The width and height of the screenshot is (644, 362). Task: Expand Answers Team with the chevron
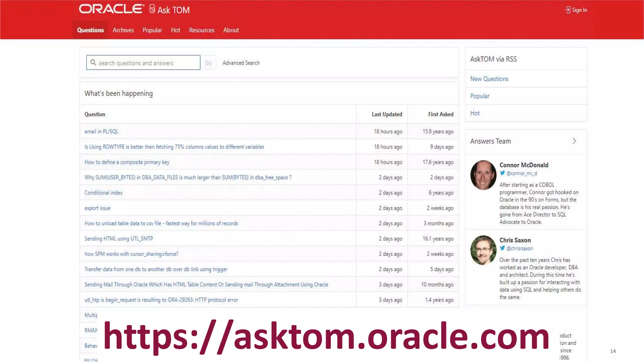click(574, 141)
